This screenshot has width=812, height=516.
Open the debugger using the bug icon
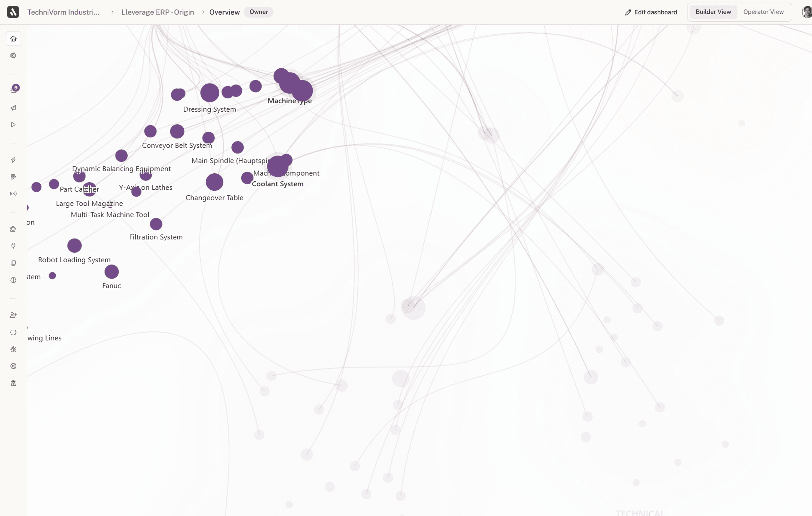click(13, 349)
